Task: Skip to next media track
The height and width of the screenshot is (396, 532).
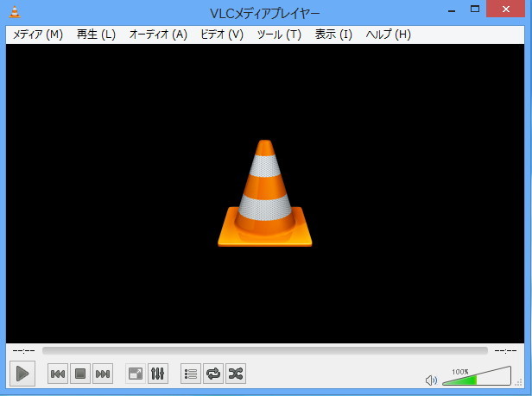Action: pos(103,374)
